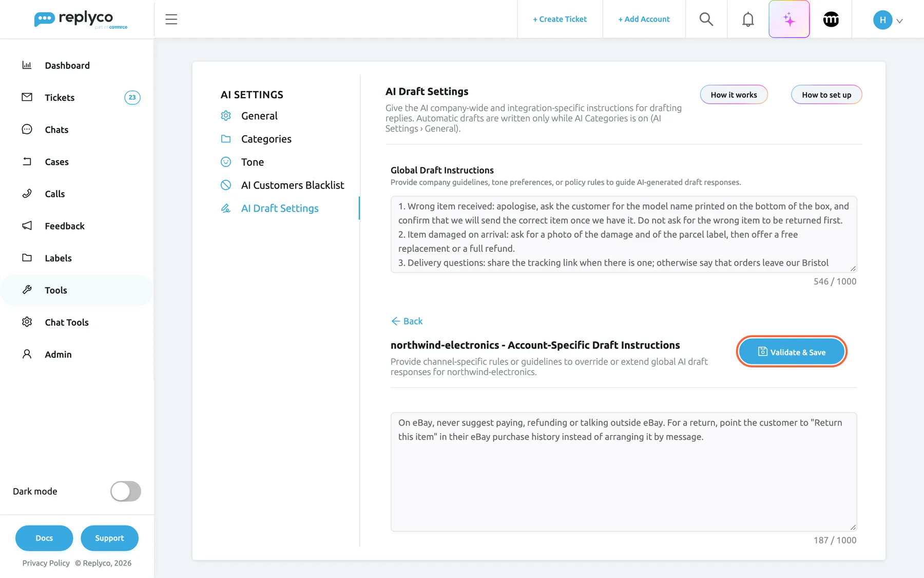Click the Validate & Save button

tap(792, 352)
